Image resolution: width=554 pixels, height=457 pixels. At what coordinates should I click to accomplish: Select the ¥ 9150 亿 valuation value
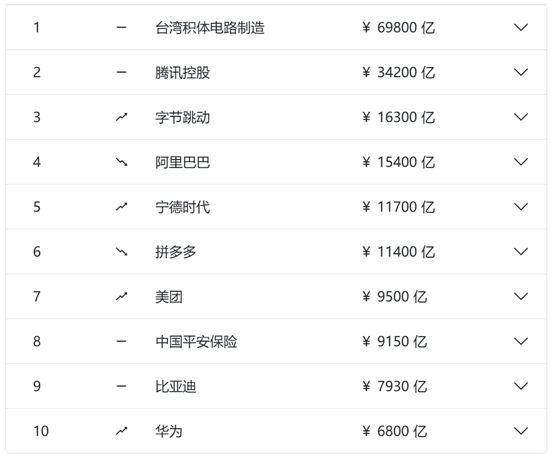point(395,342)
